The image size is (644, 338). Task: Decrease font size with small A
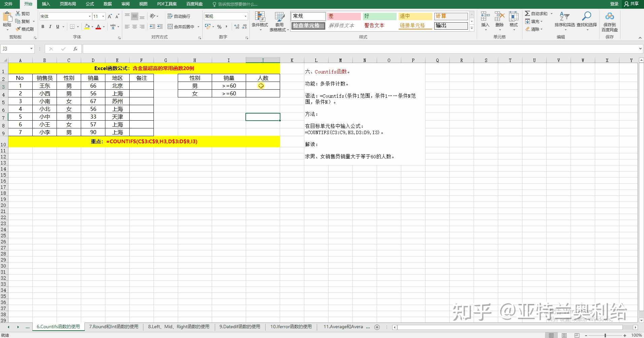[x=117, y=16]
